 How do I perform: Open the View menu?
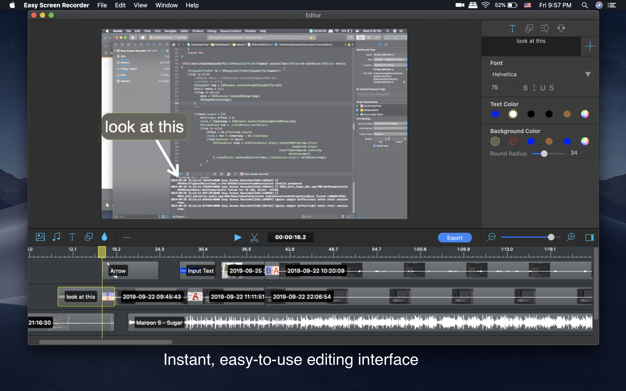tap(141, 5)
